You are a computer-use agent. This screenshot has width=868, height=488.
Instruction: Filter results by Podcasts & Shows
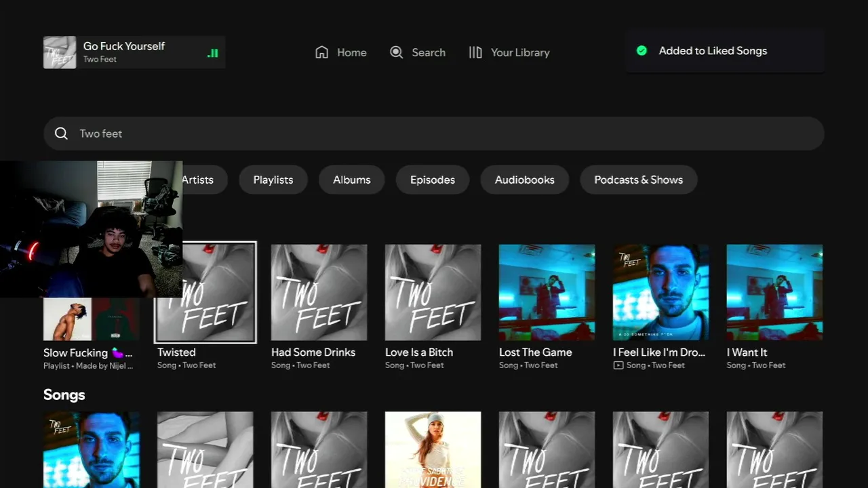point(639,180)
